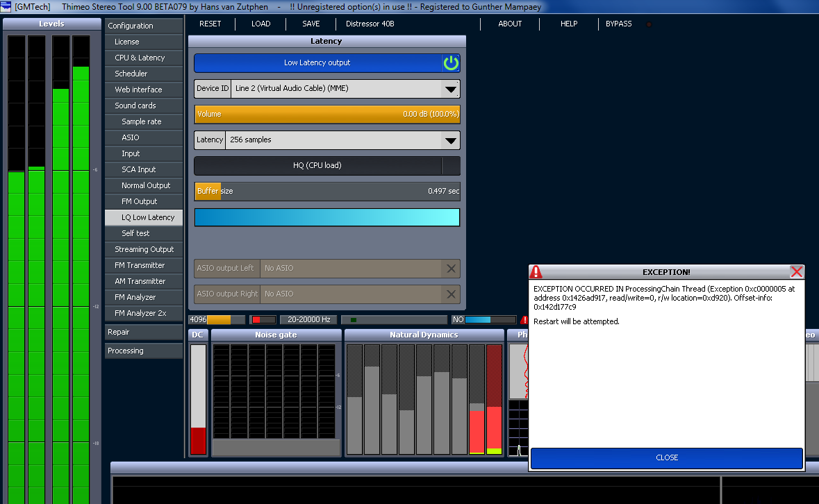This screenshot has width=819, height=504.
Task: Click the red warning icon in EXCEPTION dialog
Action: pos(536,272)
